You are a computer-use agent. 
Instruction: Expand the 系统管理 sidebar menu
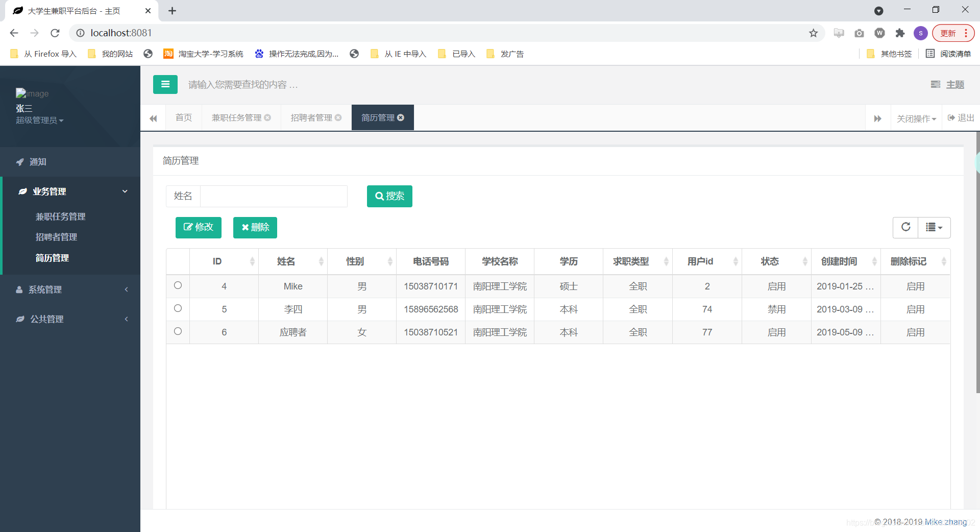point(70,289)
